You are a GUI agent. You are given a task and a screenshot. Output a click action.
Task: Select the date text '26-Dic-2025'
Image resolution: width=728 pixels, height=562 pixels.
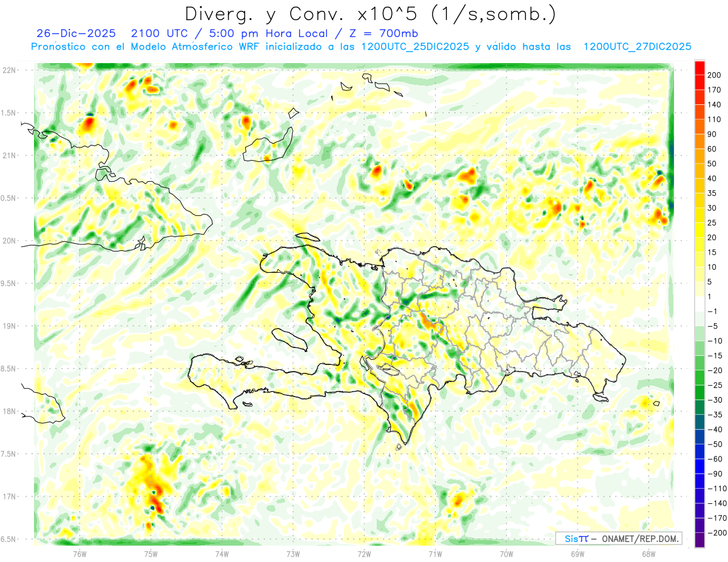(x=76, y=33)
